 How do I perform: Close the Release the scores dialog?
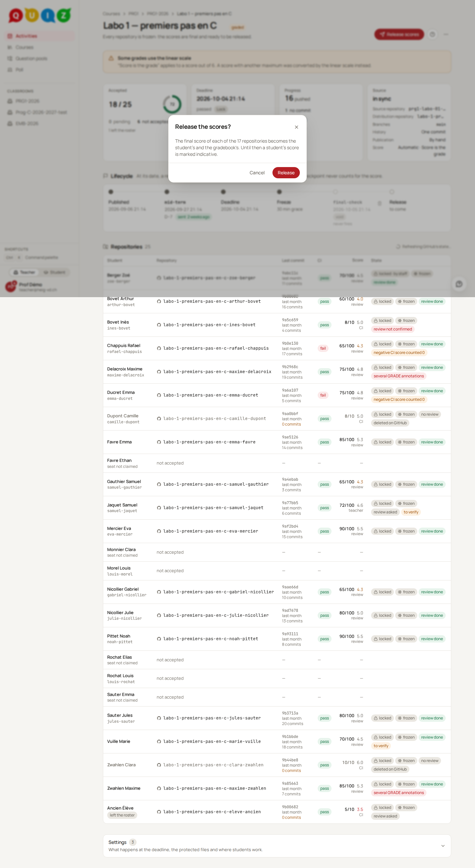[296, 127]
